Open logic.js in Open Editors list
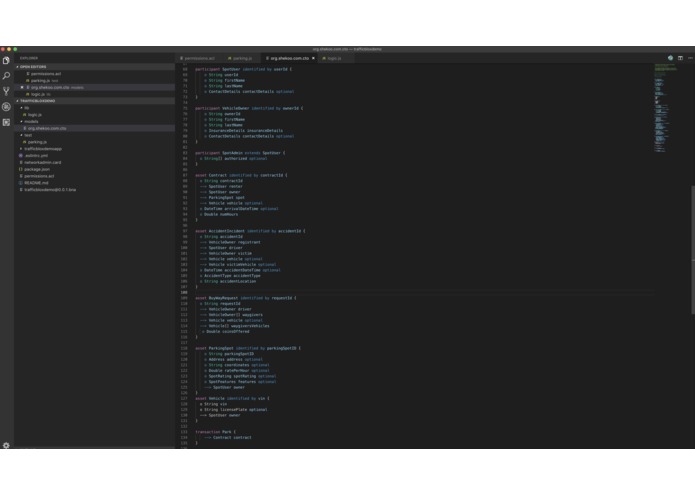 click(x=38, y=94)
